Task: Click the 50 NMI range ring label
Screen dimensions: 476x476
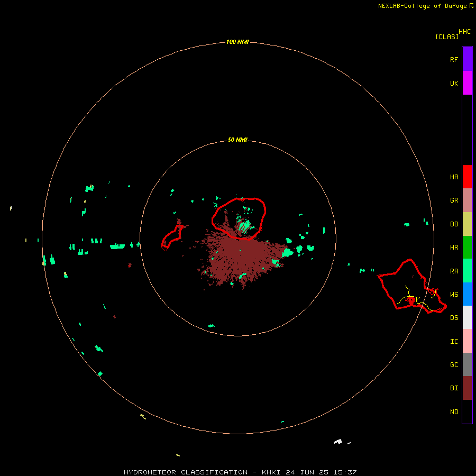Action: pyautogui.click(x=237, y=140)
